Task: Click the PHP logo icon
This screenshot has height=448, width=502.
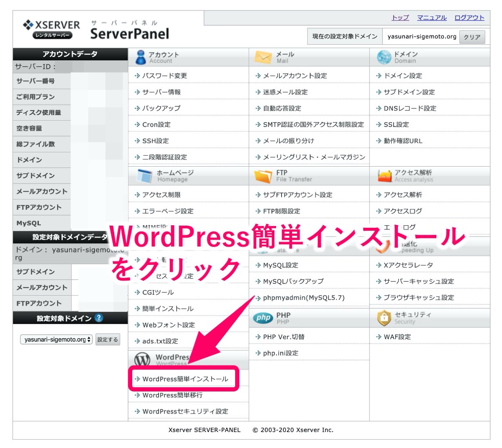Action: (263, 318)
